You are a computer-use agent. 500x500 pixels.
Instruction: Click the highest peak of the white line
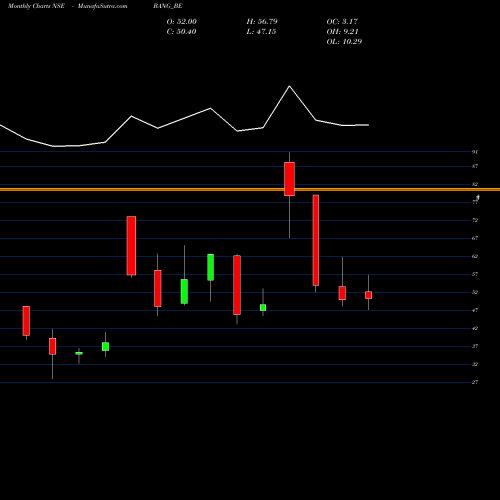pos(289,86)
